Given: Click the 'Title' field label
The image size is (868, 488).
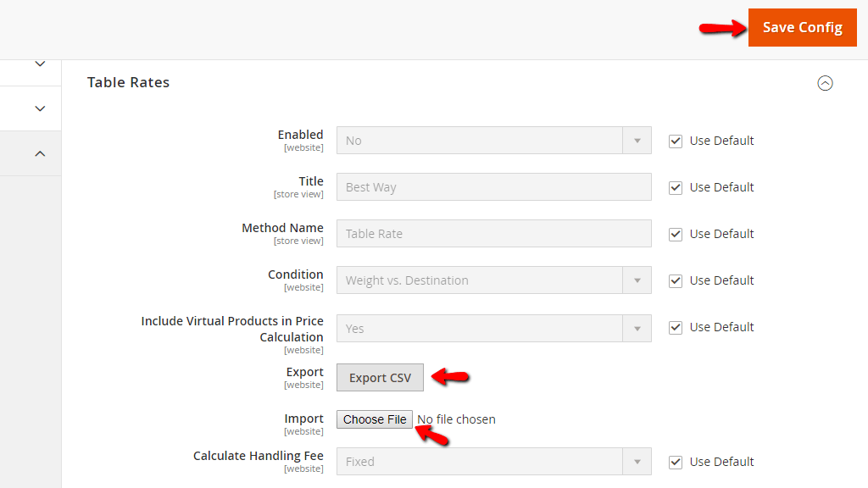Looking at the screenshot, I should point(311,181).
